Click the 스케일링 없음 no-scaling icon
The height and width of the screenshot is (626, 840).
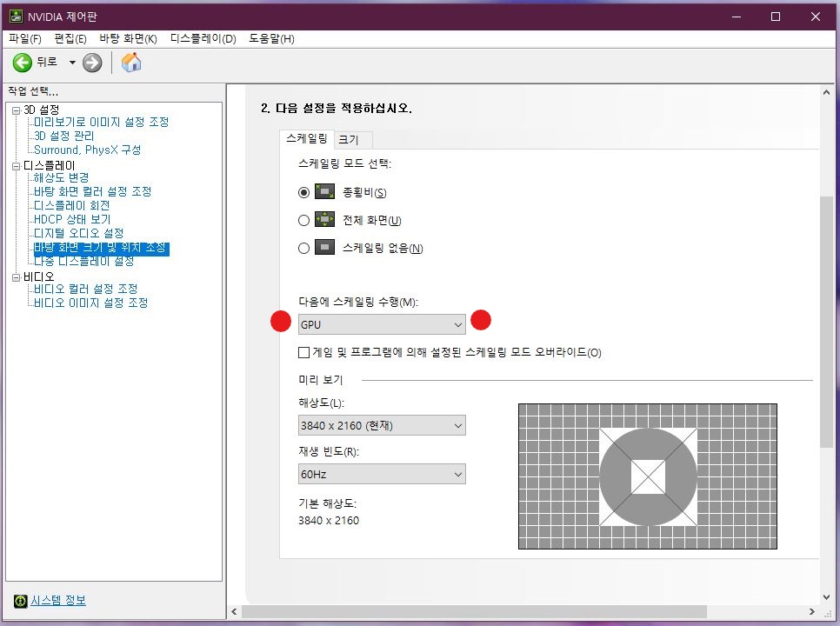pyautogui.click(x=324, y=248)
